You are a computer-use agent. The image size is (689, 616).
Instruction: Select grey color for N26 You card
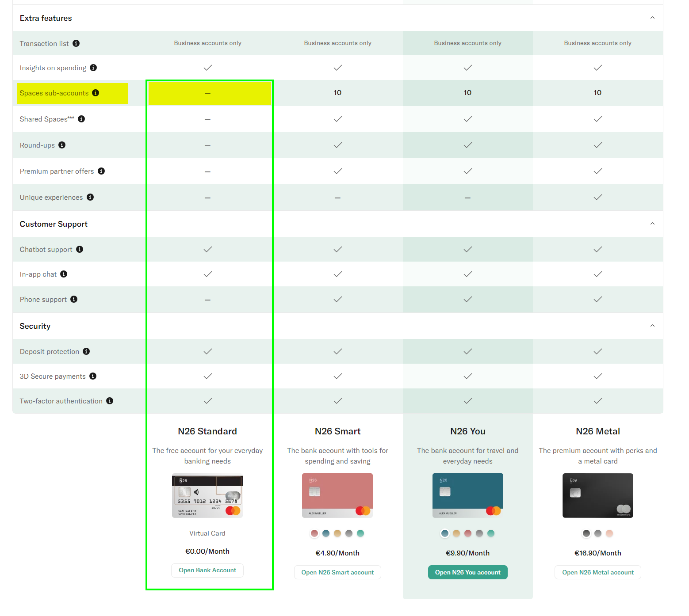tap(479, 533)
